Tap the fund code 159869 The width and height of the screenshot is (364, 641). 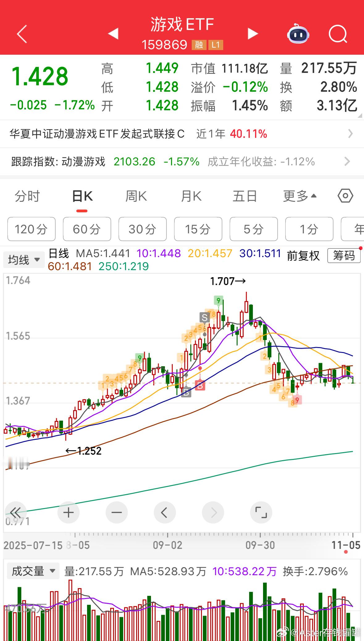165,45
